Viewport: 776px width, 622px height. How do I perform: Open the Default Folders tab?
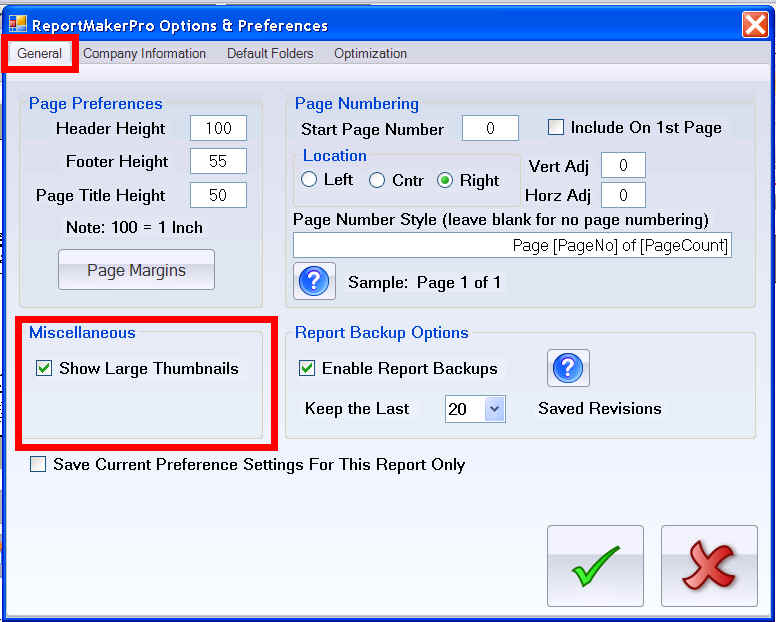[x=270, y=53]
